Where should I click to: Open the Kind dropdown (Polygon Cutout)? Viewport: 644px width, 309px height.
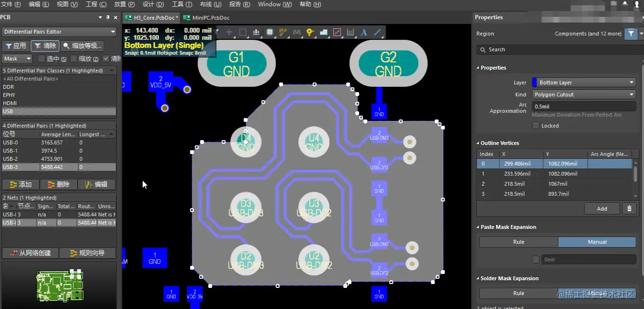point(584,95)
